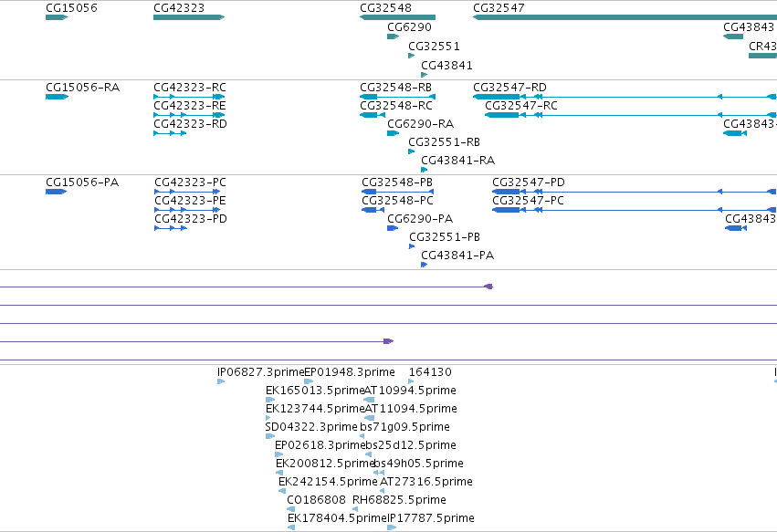Image resolution: width=777 pixels, height=532 pixels.
Task: Click transcript CG32547-RC
Action: (x=631, y=115)
